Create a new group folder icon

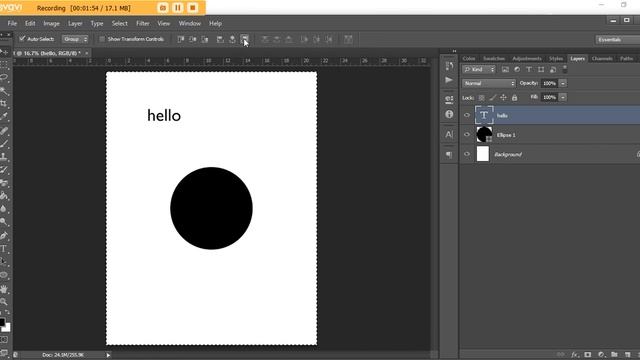(614, 355)
